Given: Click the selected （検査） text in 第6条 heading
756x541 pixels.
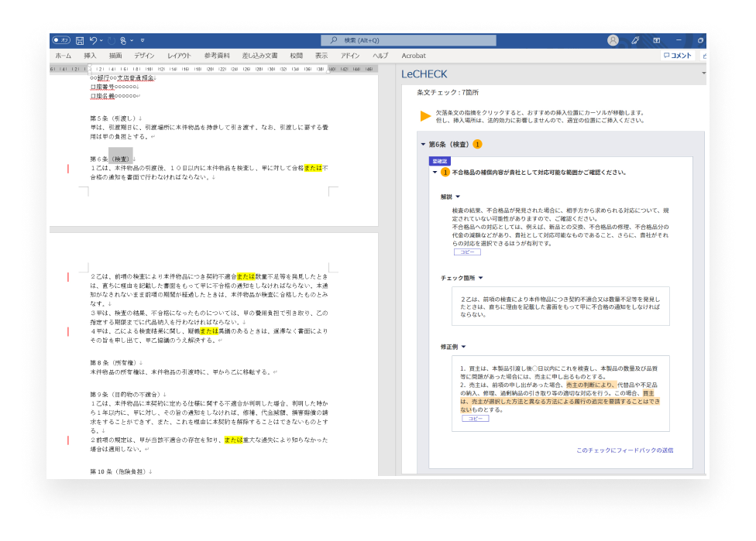Looking at the screenshot, I should click(121, 159).
